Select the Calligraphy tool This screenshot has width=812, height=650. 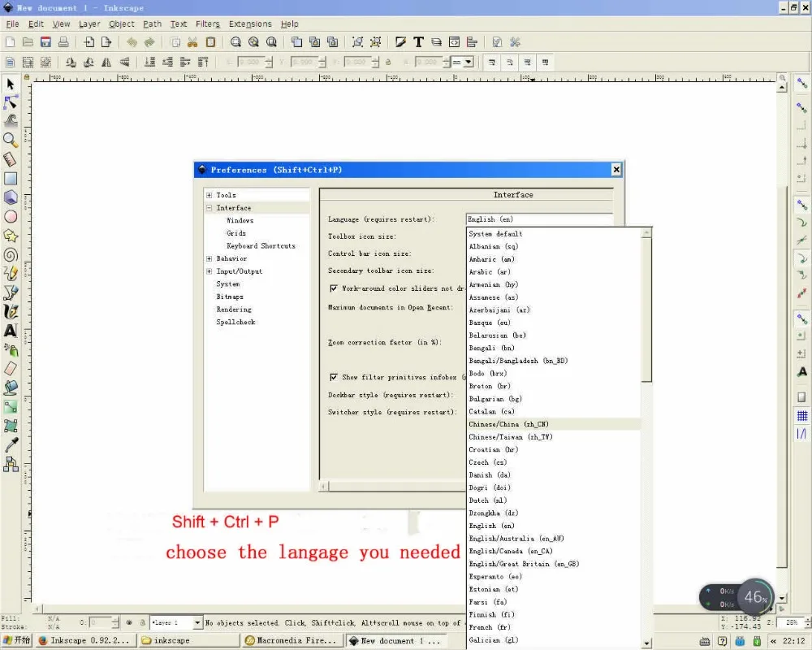pyautogui.click(x=11, y=311)
